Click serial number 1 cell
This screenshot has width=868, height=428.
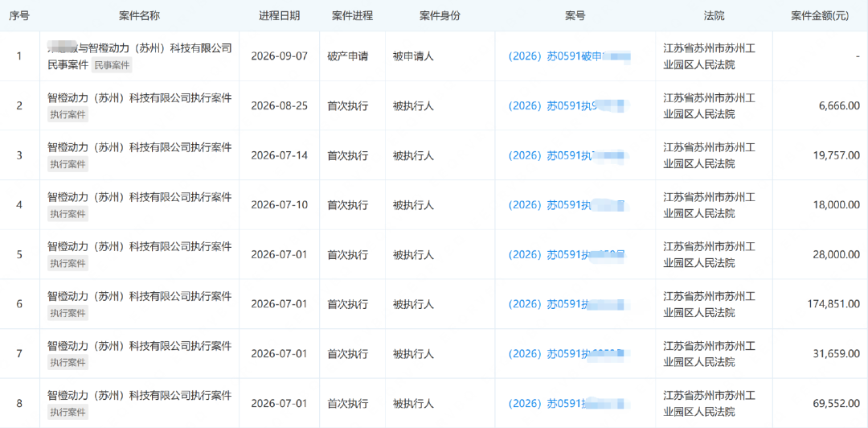(x=19, y=56)
